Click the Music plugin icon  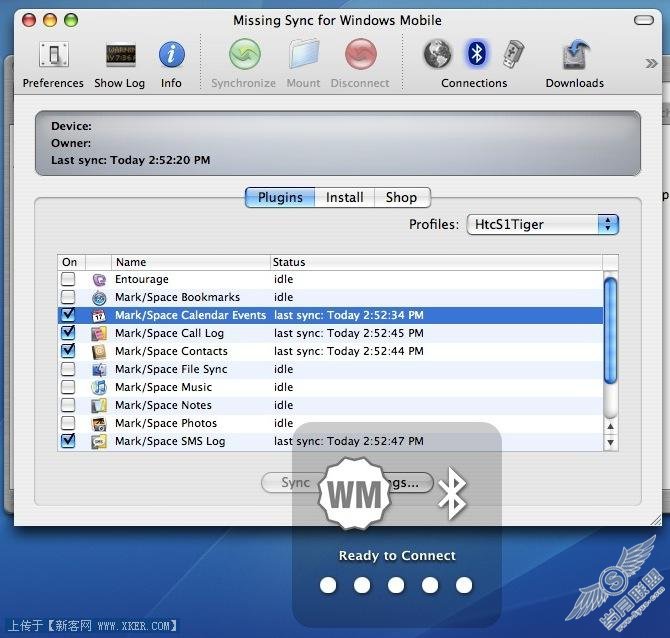click(x=99, y=387)
